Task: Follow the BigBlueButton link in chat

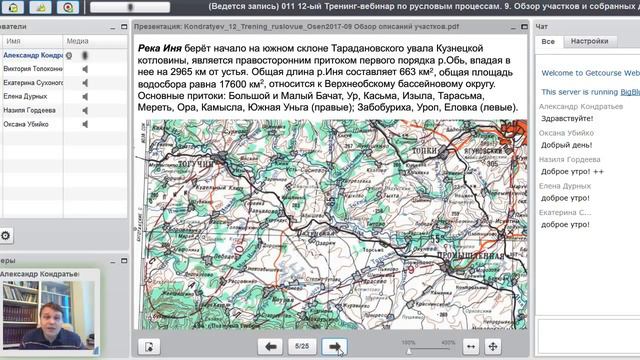Action: [x=630, y=92]
